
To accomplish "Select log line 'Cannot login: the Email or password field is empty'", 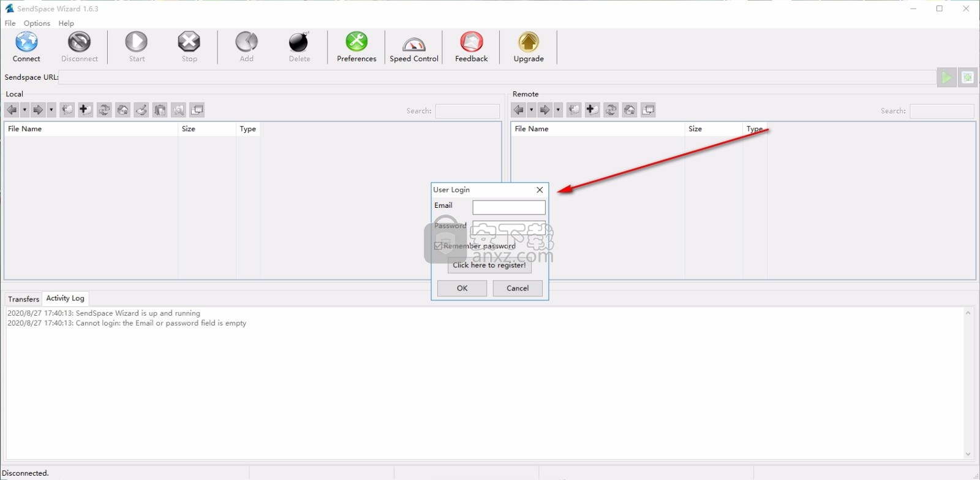I will pyautogui.click(x=127, y=323).
